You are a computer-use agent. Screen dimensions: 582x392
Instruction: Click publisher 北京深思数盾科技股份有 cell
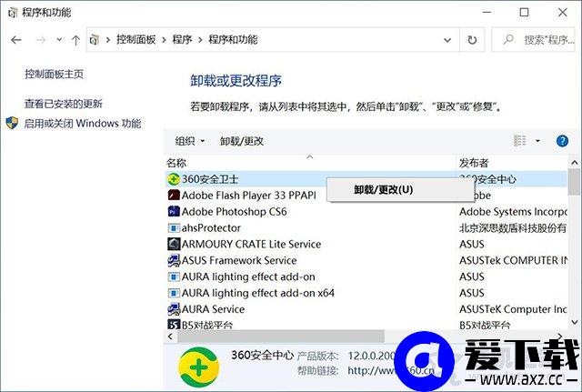click(x=513, y=228)
